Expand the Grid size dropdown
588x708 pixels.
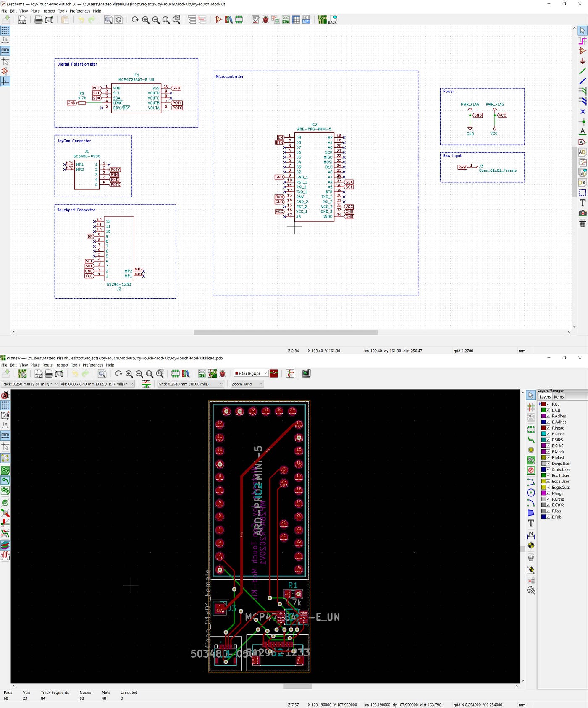click(x=191, y=384)
